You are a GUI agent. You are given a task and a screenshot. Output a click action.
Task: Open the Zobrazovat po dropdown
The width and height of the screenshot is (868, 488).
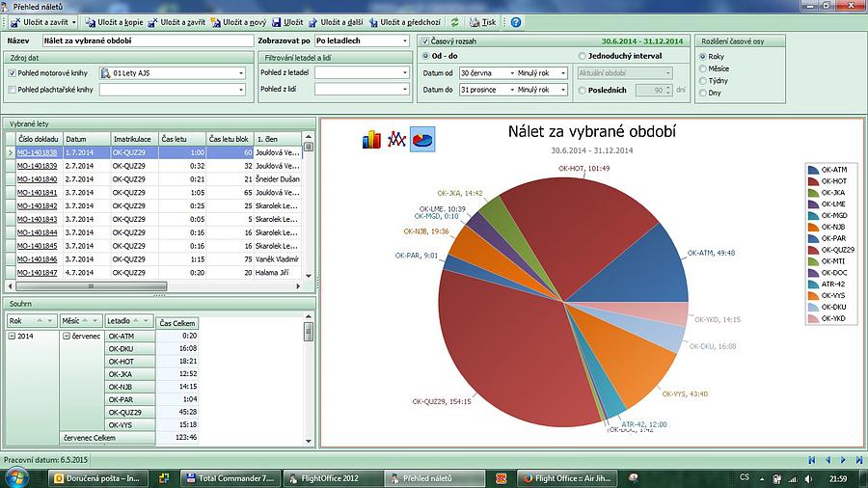pyautogui.click(x=404, y=41)
